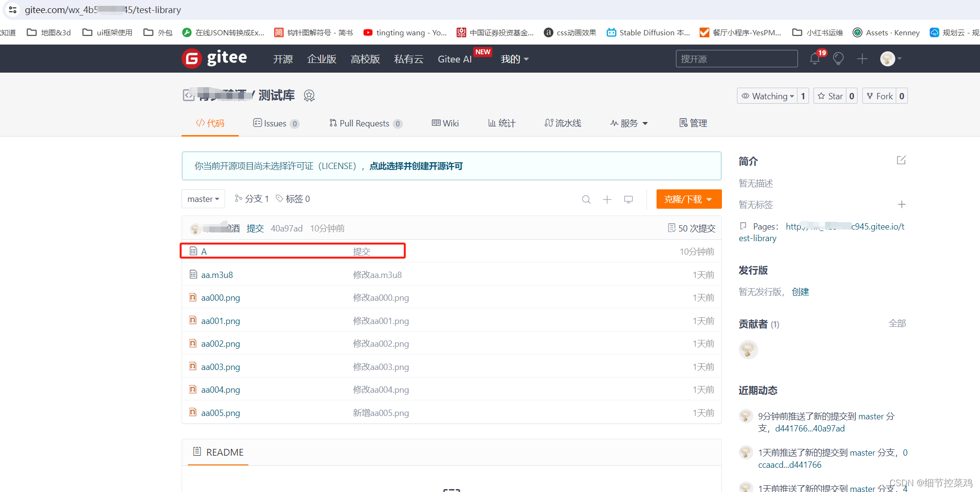Click the badge icon next to 测试库
This screenshot has width=980, height=492.
pos(309,95)
